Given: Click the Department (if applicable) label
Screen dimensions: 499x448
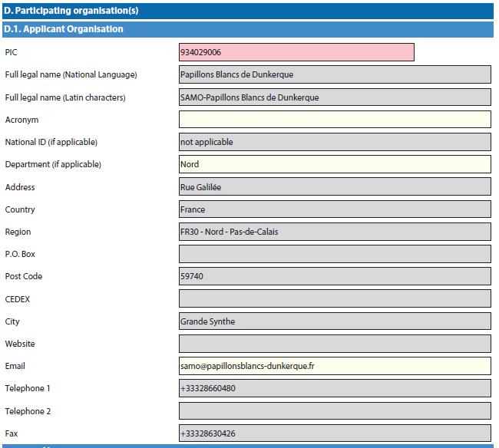Looking at the screenshot, I should (x=53, y=164).
